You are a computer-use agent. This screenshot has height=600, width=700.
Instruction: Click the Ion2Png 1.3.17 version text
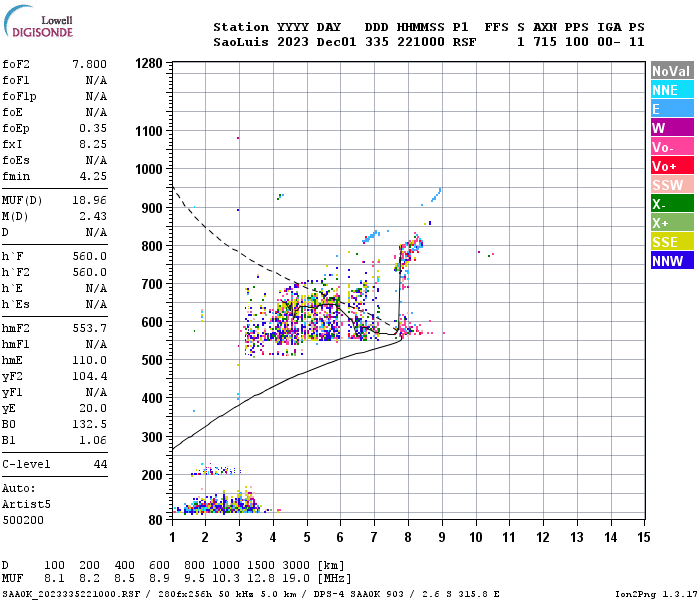(x=656, y=594)
